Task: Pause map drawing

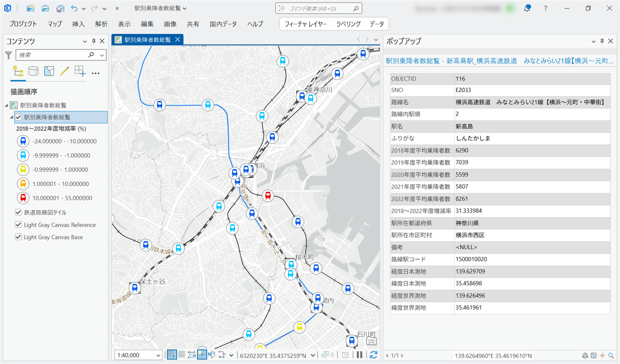Action: 360,355
